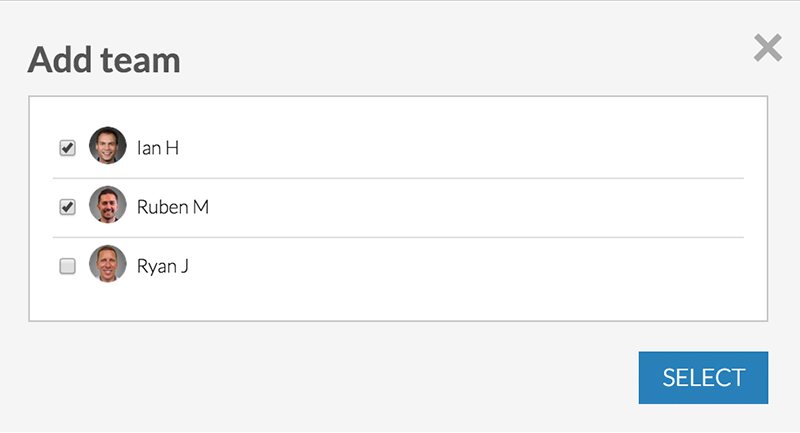Viewport: 800px width, 433px height.
Task: Click Ian H's profile avatar
Action: pos(108,145)
